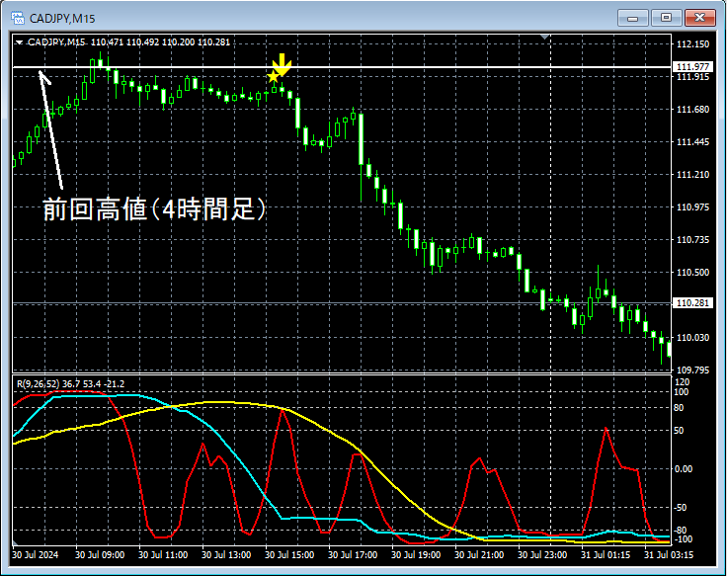Click price scale value 109.795

click(692, 370)
